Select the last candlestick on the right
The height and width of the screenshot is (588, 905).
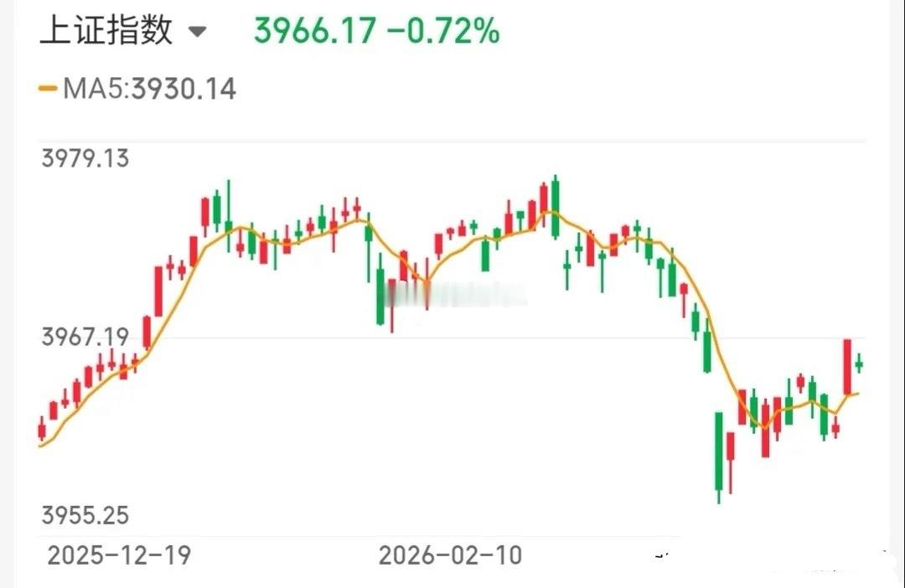tap(857, 364)
